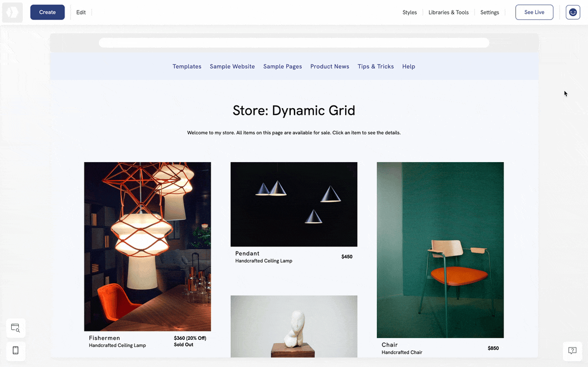Open Libraries & Tools menu

pyautogui.click(x=449, y=12)
